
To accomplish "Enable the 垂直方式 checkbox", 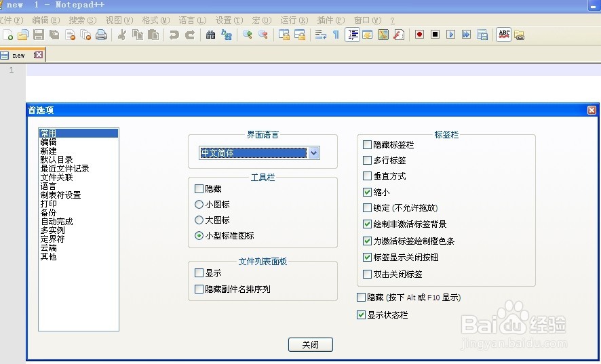I will click(x=367, y=176).
